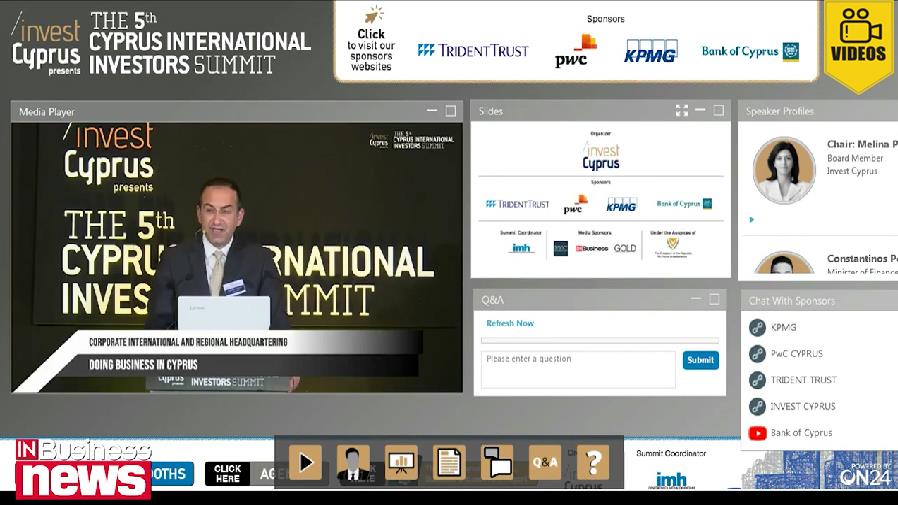898x505 pixels.
Task: Open the KPMG sponsor chat link
Action: pos(783,327)
